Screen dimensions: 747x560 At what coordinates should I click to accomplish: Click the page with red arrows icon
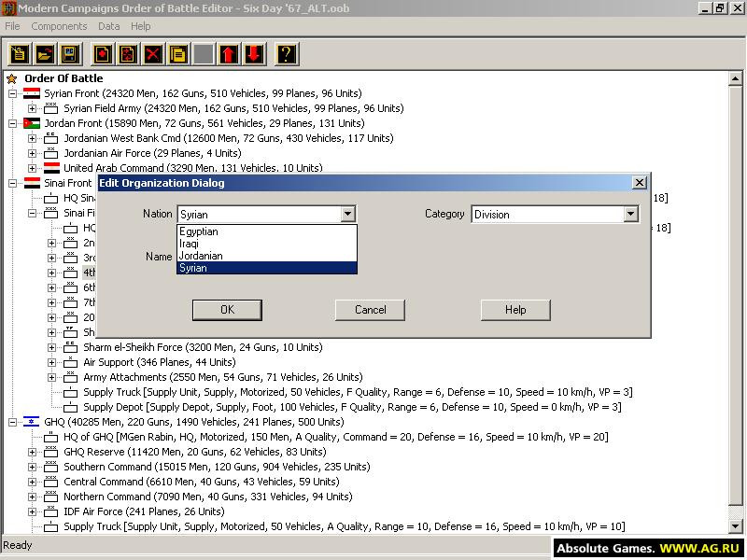[x=128, y=54]
